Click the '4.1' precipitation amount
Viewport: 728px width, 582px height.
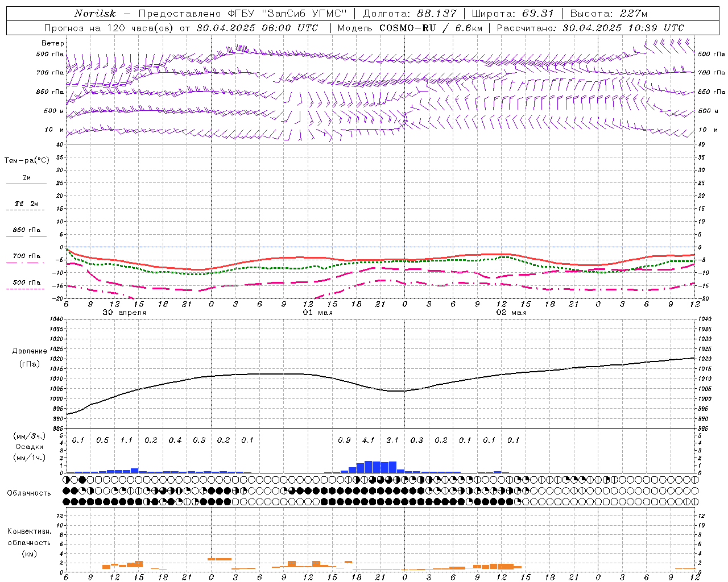tap(368, 440)
